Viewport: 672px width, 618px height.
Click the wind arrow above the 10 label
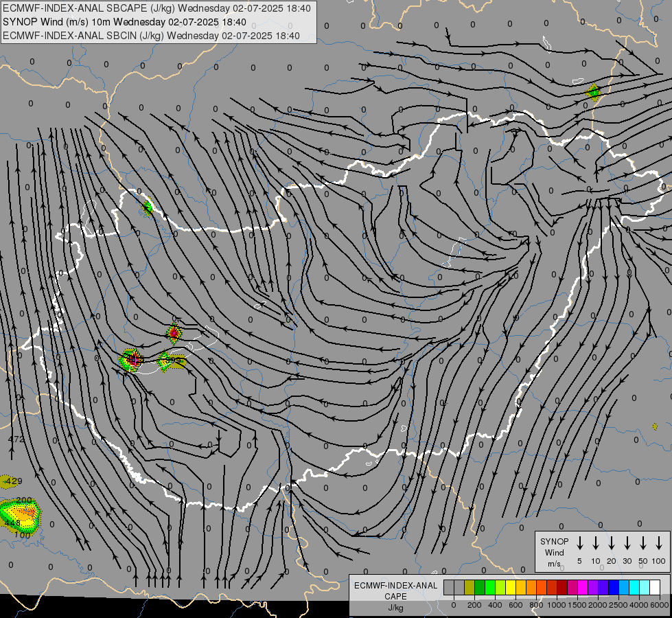coord(596,542)
